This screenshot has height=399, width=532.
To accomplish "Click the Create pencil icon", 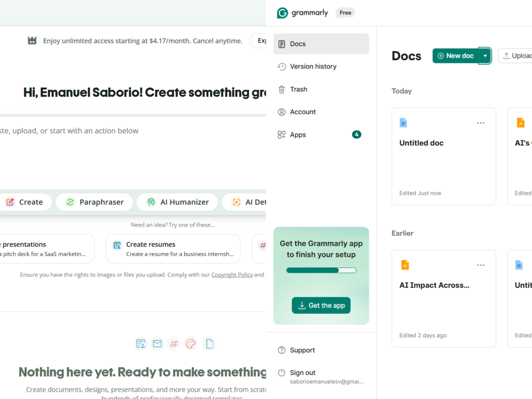I will click(x=10, y=202).
